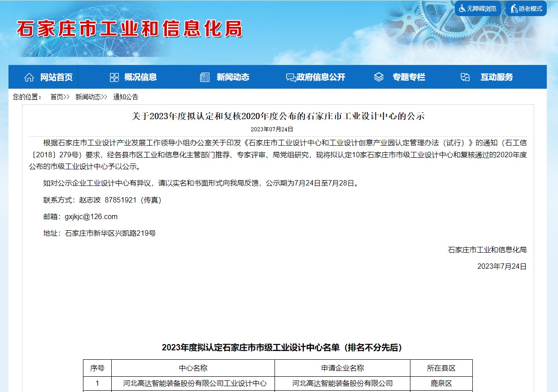Click the grid icon beside 概况信息

(x=114, y=78)
